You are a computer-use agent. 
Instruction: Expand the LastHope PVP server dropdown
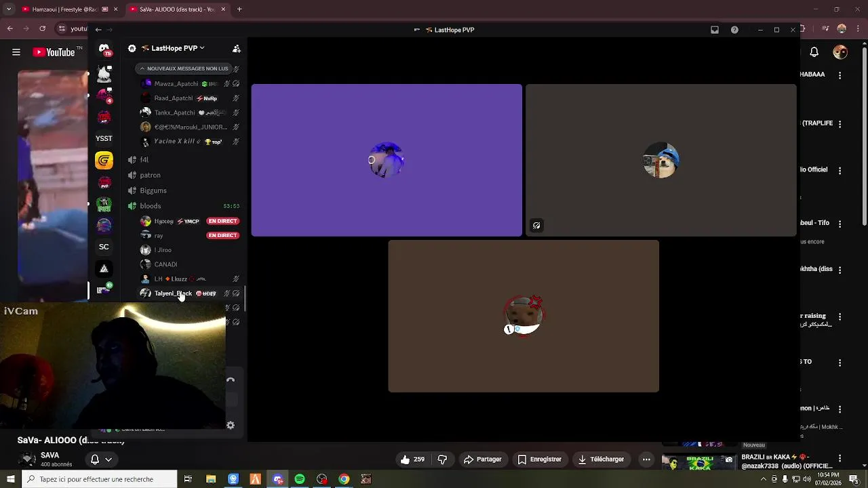[178, 48]
